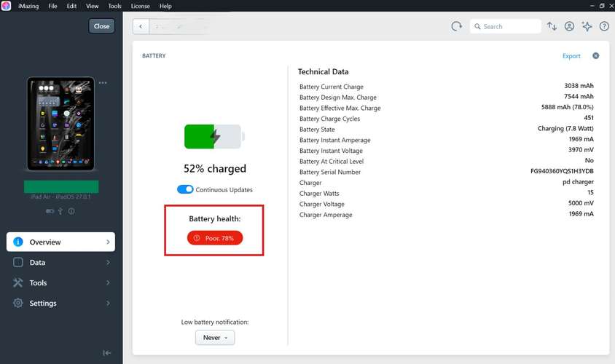Click the USB connection icon under device

(60, 211)
